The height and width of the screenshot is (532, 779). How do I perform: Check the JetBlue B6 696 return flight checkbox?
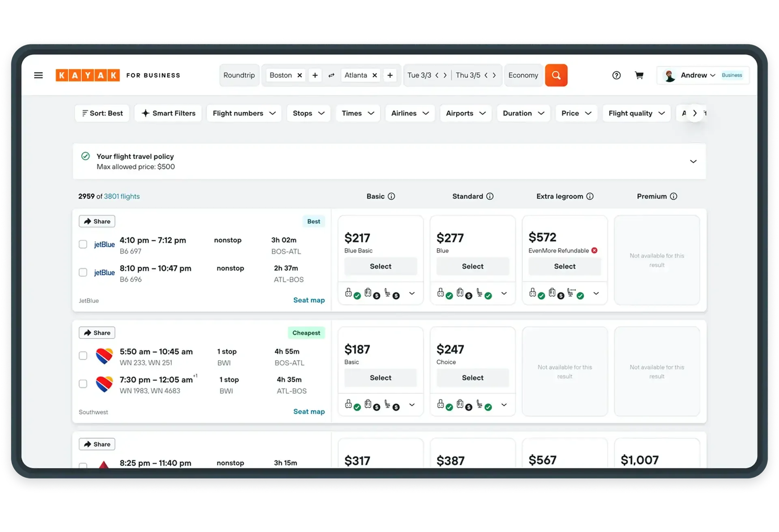[x=83, y=272]
